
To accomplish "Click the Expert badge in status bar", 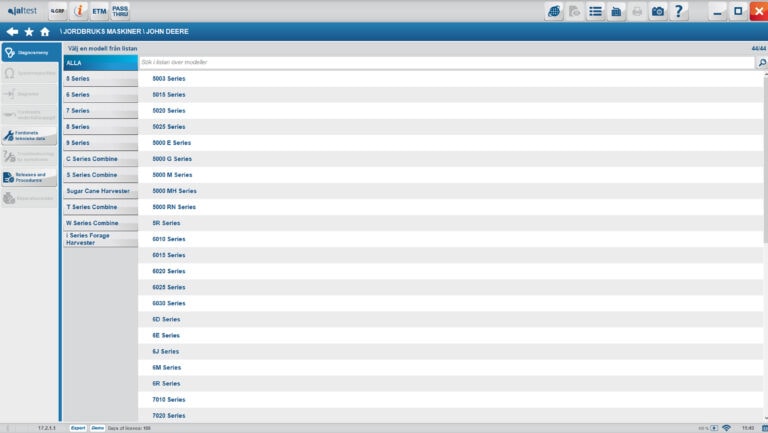I will 78,428.
